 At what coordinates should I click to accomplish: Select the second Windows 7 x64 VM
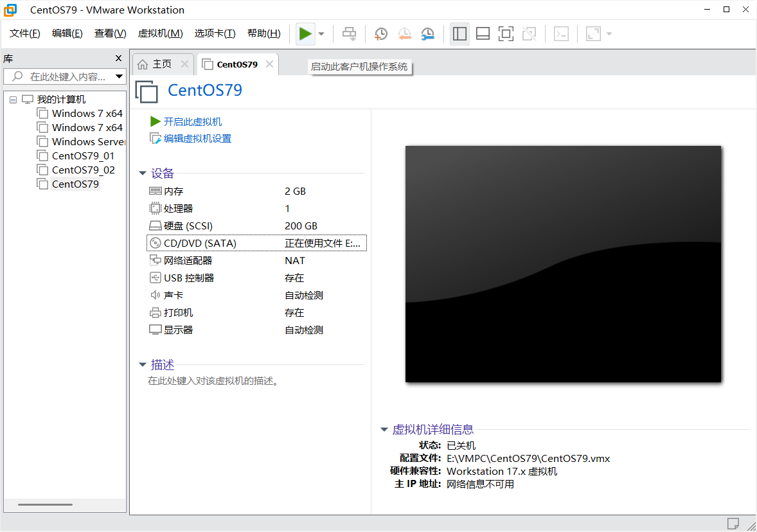click(87, 127)
